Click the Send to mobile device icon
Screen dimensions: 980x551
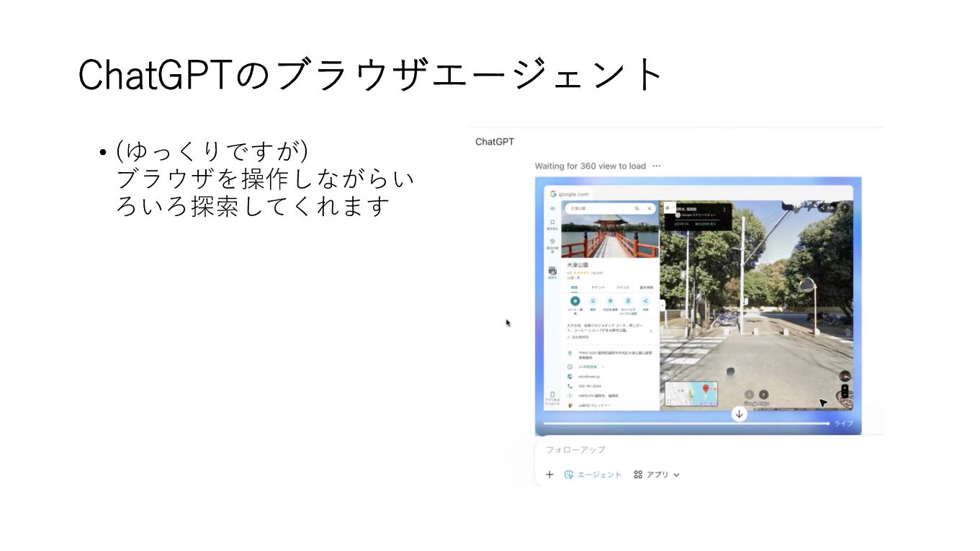(628, 301)
